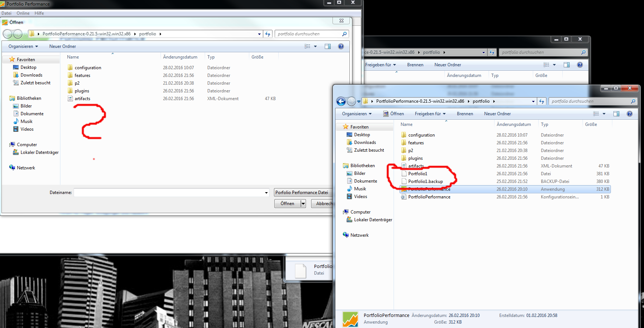Open the Online menu
The image size is (644, 328).
click(23, 13)
